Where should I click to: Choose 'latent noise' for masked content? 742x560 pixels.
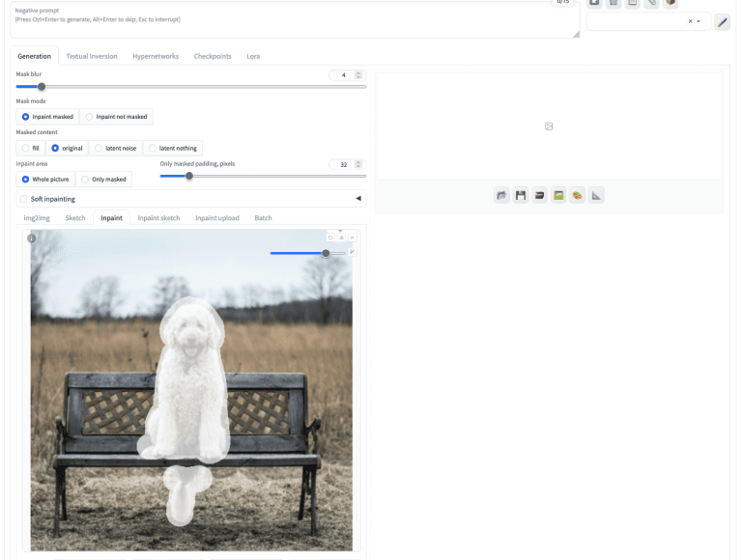pyautogui.click(x=115, y=148)
